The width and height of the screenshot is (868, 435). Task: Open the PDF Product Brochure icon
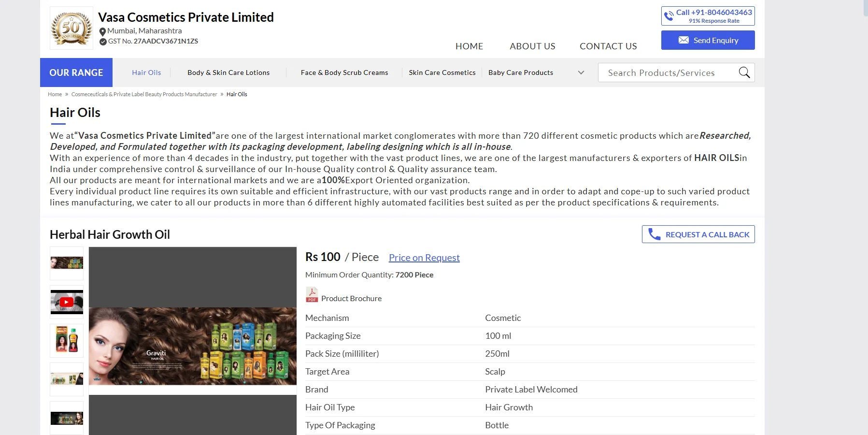(x=312, y=295)
